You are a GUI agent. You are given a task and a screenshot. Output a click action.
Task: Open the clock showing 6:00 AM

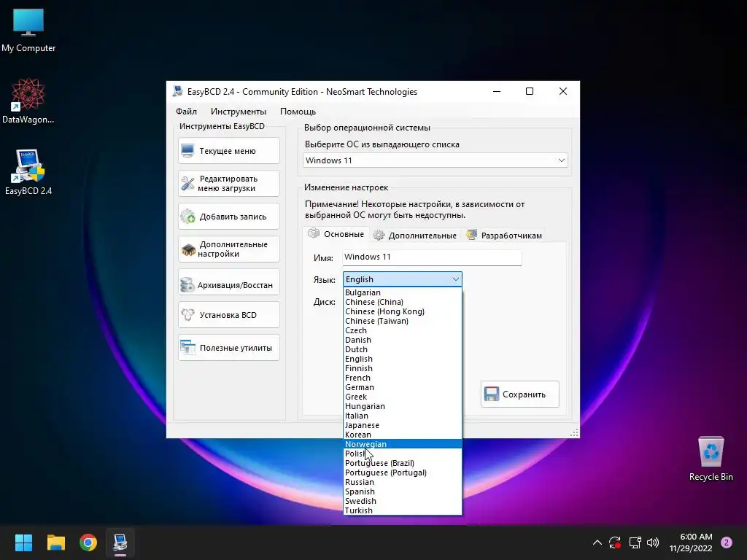pos(691,542)
